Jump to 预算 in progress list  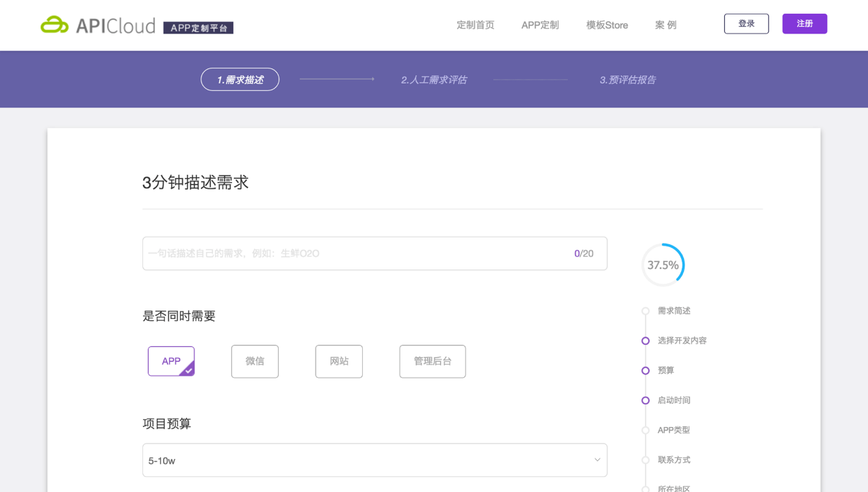tap(665, 370)
